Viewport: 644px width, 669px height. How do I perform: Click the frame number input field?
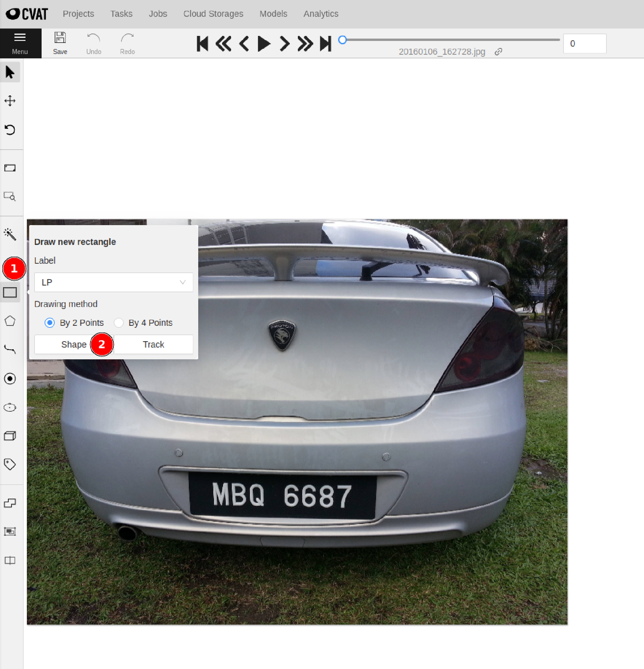point(584,43)
